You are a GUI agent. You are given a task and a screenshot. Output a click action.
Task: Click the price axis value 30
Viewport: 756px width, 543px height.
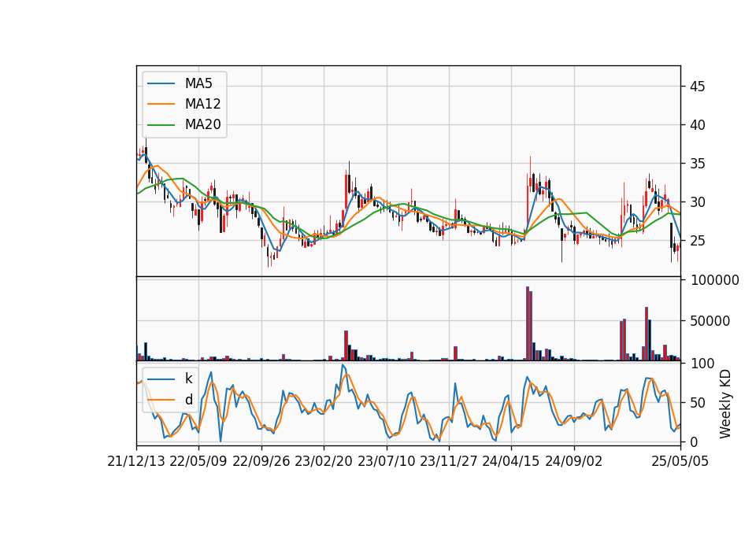click(697, 202)
